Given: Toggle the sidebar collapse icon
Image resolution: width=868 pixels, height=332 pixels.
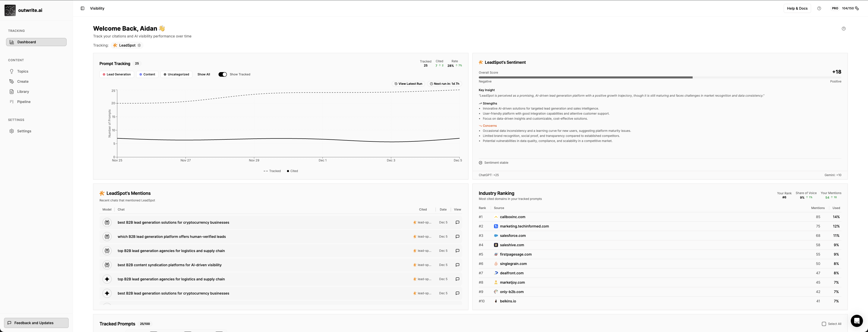Looking at the screenshot, I should [82, 8].
